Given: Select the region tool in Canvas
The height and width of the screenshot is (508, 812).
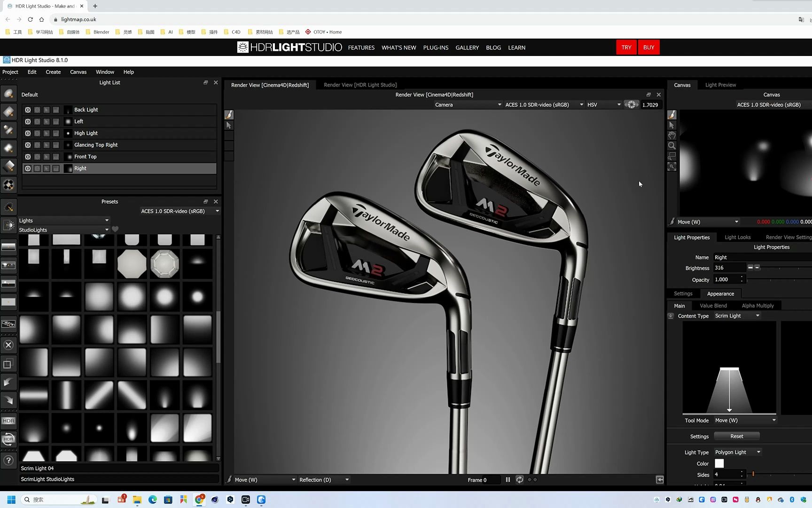Looking at the screenshot, I should [672, 156].
